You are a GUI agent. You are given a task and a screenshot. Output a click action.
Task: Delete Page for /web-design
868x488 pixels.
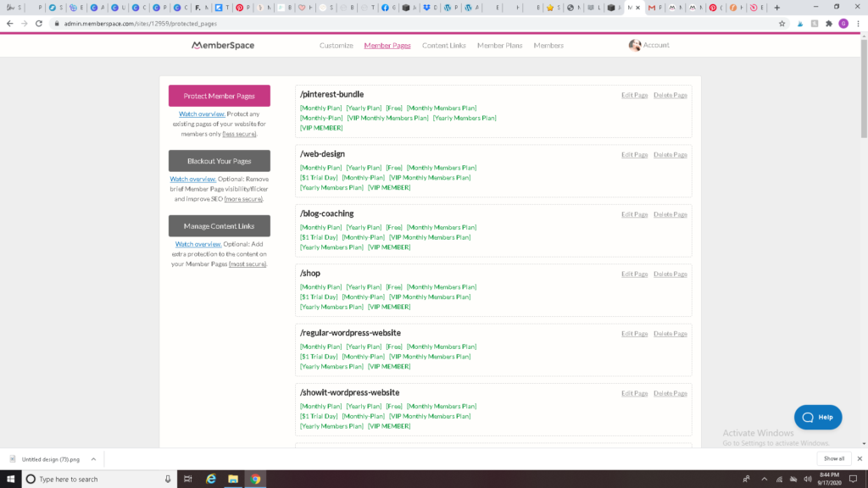[x=670, y=155]
